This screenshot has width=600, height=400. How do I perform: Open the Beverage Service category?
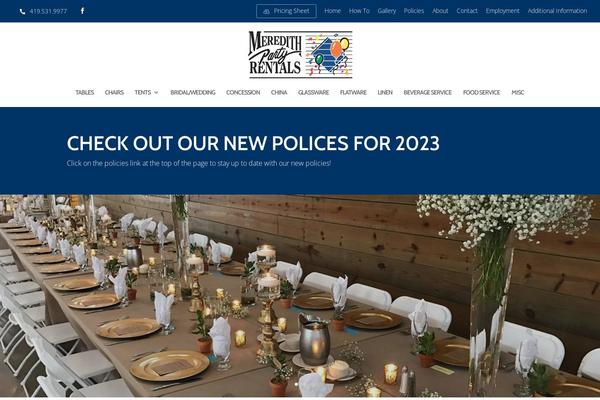tap(427, 92)
